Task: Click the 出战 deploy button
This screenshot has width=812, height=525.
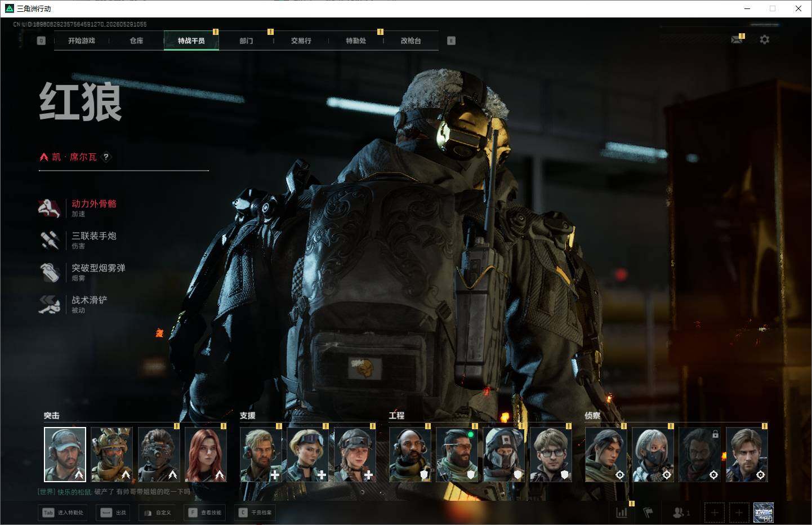Action: point(113,513)
